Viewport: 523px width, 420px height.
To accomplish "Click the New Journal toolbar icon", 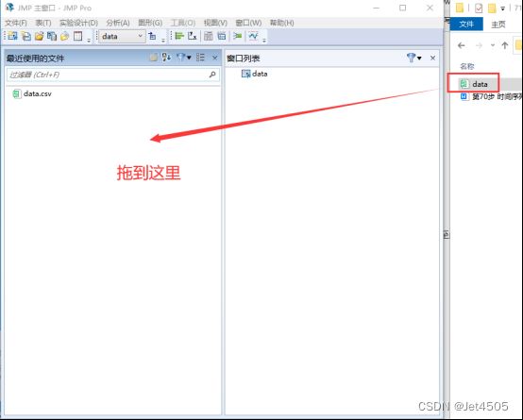I will 78,36.
